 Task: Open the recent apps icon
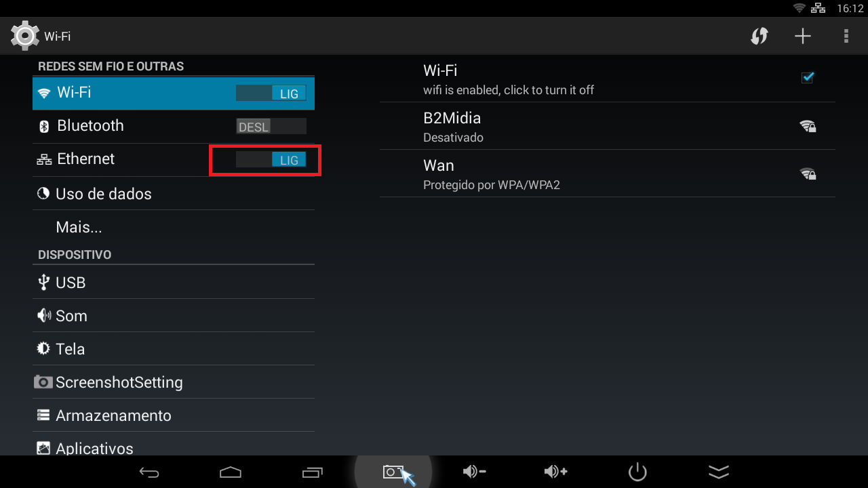(x=312, y=472)
